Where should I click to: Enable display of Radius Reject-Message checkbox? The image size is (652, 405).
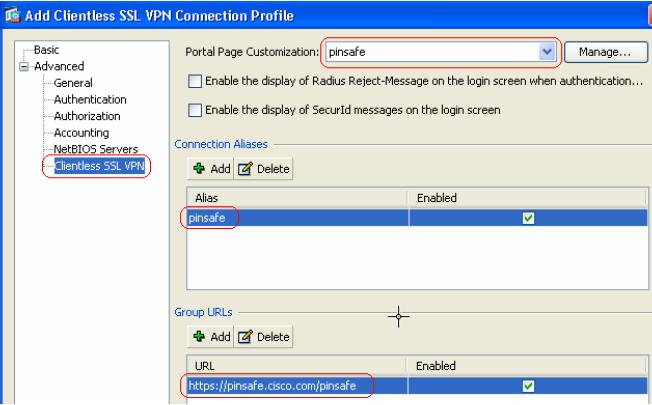[x=195, y=81]
